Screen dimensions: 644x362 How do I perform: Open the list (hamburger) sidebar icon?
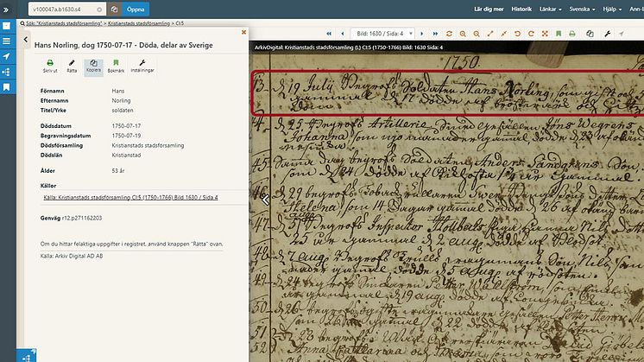tap(7, 41)
